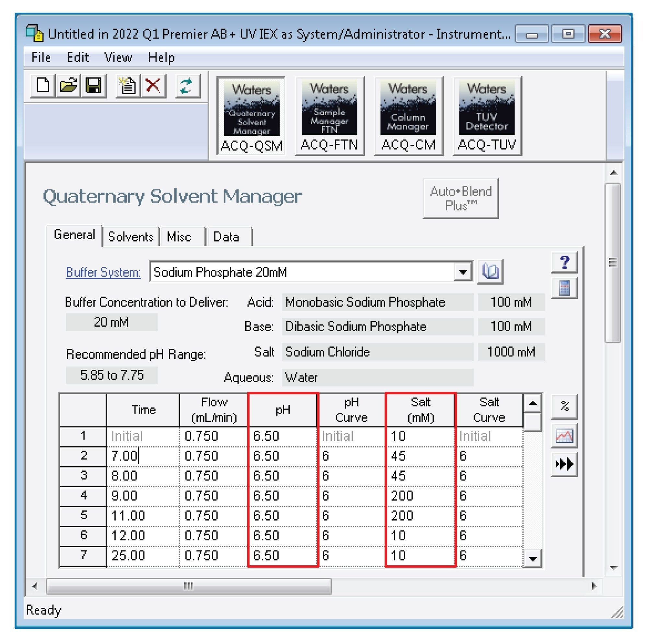
Task: Click the Water aqueous field
Action: coord(377,378)
